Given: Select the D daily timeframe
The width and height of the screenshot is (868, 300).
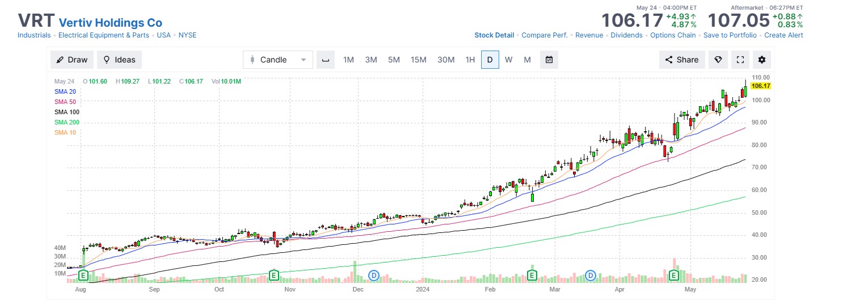Looking at the screenshot, I should point(490,60).
